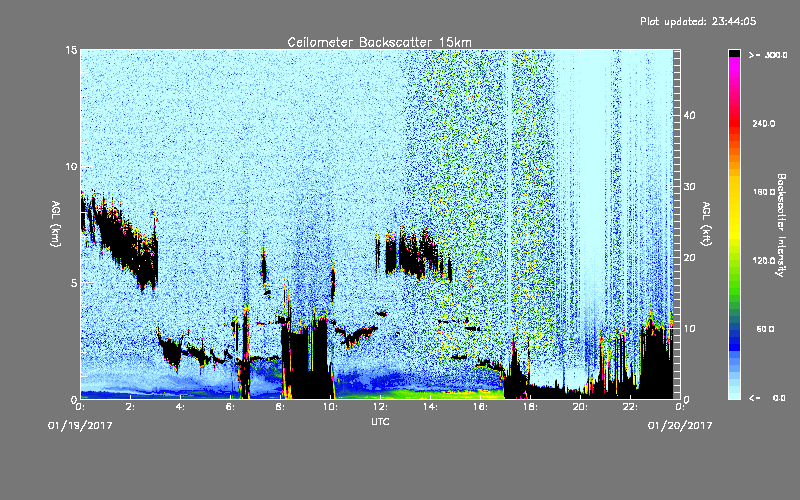Click the 20 kft tick label

[x=689, y=257]
